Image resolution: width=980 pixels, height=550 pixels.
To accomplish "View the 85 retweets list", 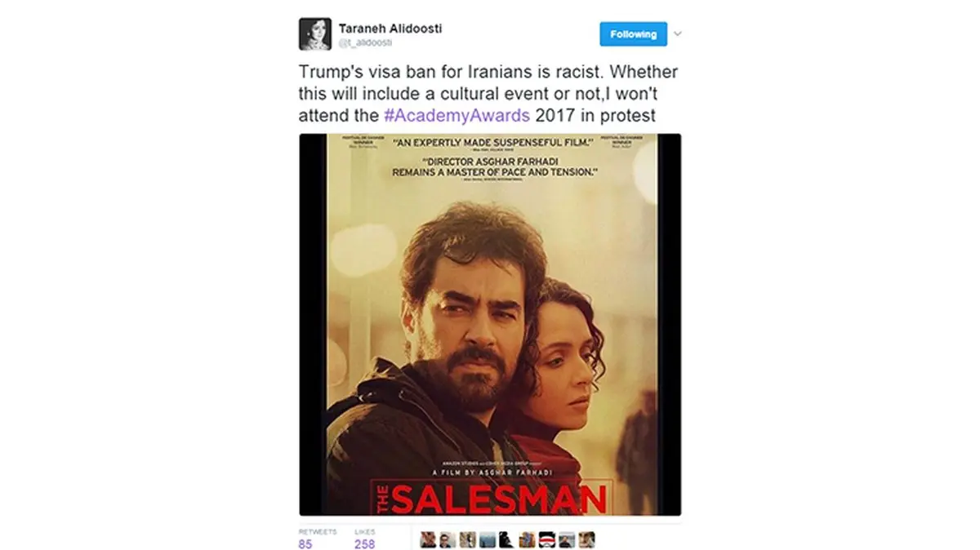I will (x=305, y=543).
